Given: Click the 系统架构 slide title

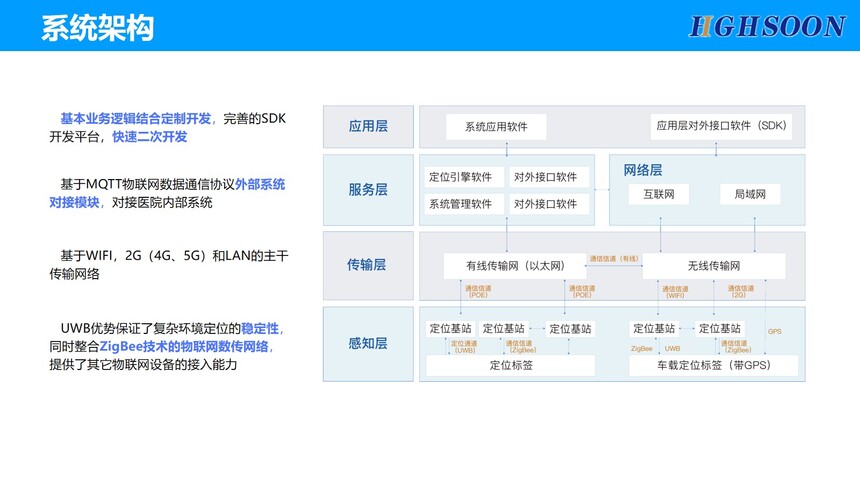Looking at the screenshot, I should [x=97, y=27].
